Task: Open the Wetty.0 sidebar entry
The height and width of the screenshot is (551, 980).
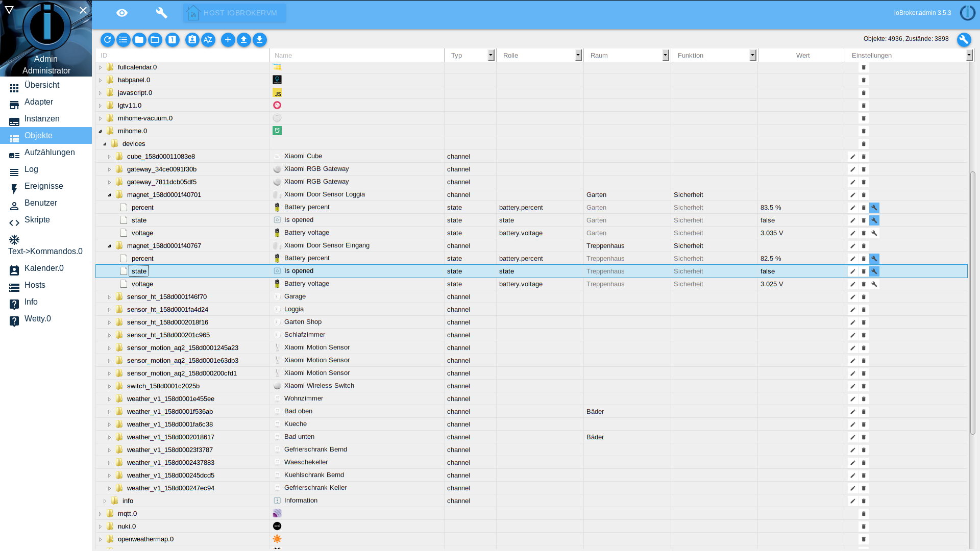Action: coord(46,319)
